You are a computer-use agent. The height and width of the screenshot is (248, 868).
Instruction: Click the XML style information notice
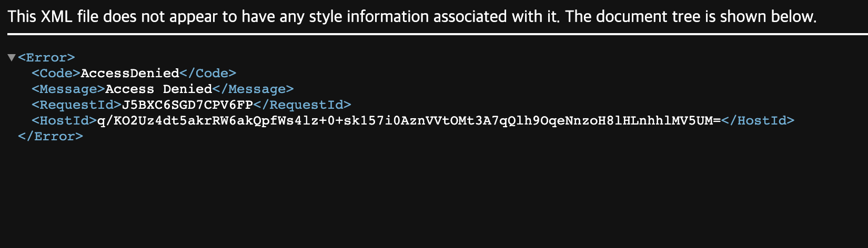412,16
